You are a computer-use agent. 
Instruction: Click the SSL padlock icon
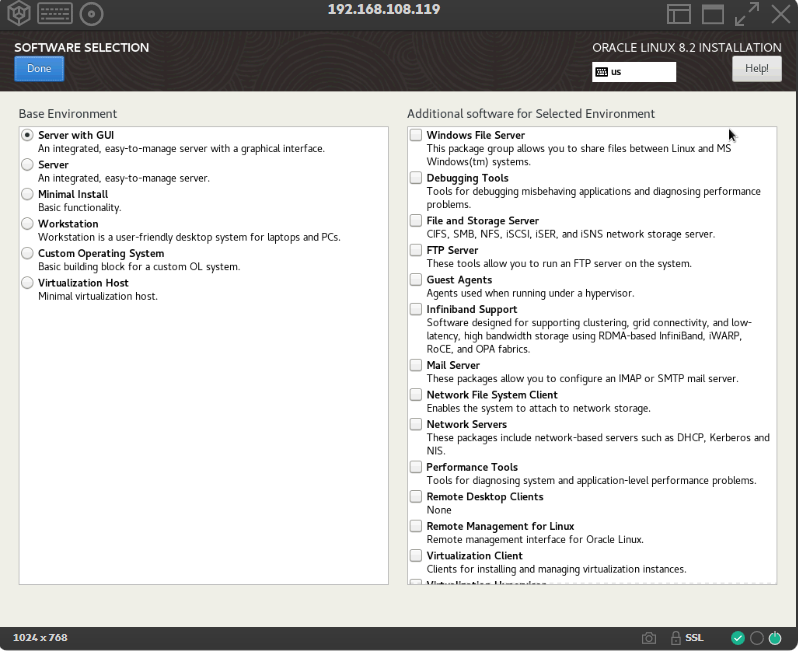[x=675, y=638]
